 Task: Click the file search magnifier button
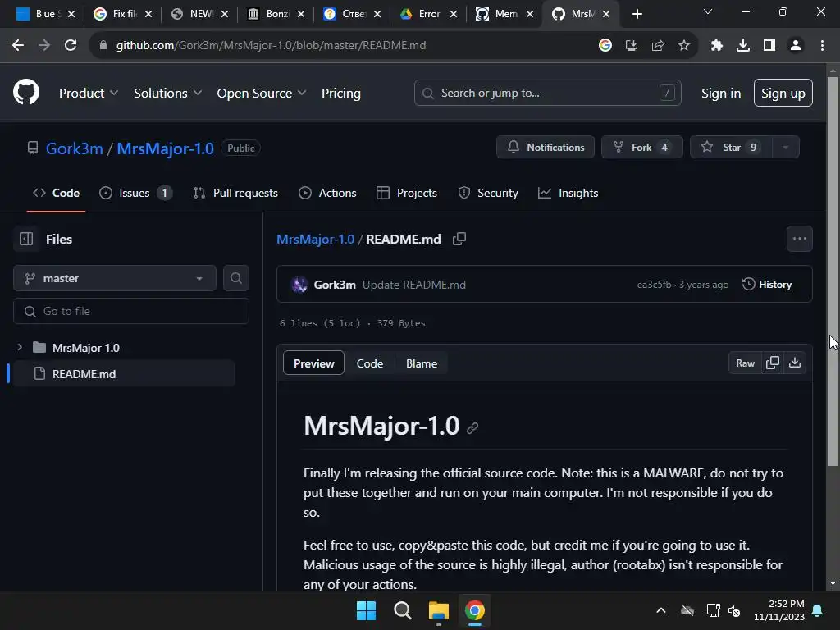click(x=235, y=278)
